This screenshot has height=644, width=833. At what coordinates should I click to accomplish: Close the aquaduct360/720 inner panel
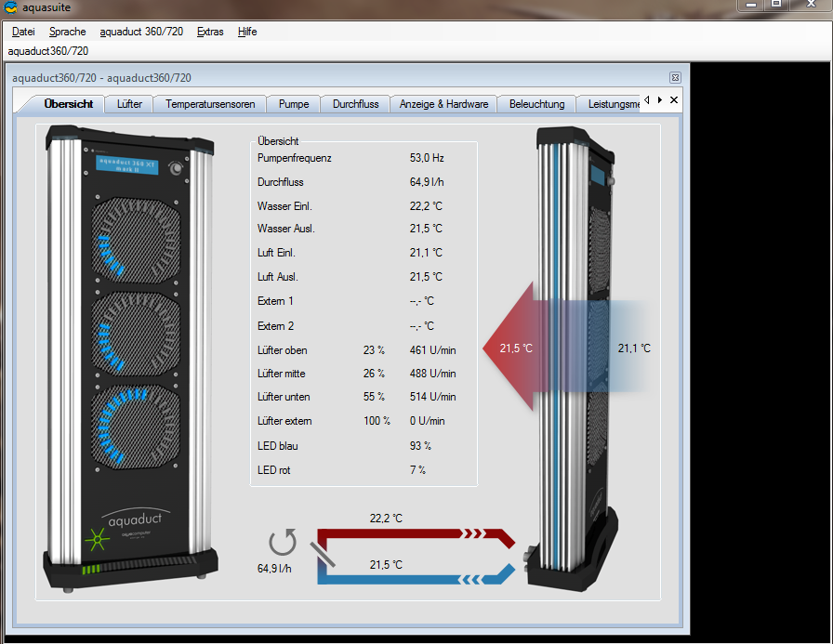click(675, 77)
